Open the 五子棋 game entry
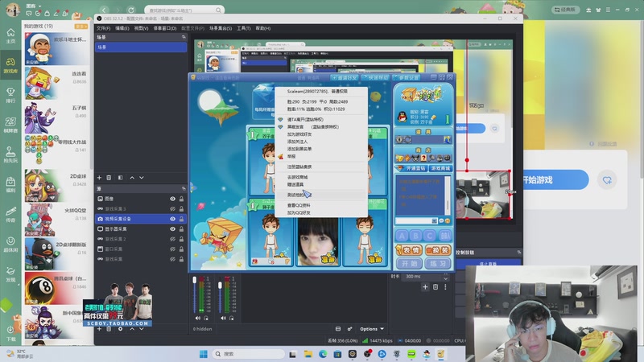 pos(56,117)
